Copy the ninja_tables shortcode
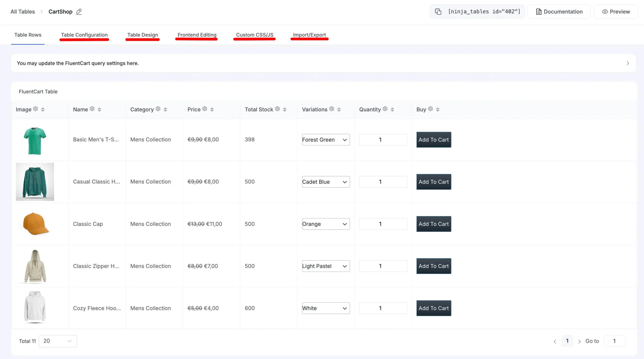Viewport: 644px width, 359px height. [439, 12]
